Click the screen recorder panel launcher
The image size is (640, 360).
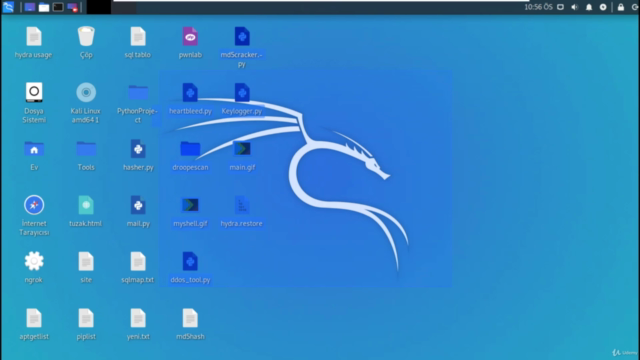72,7
